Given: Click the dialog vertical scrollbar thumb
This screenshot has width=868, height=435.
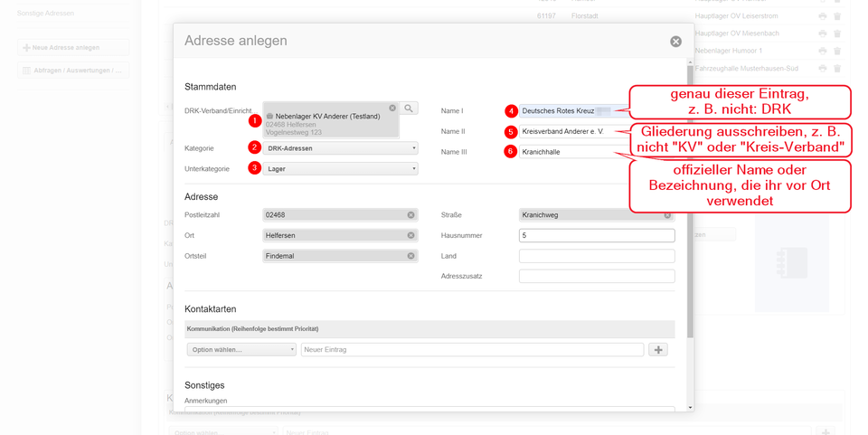Looking at the screenshot, I should pos(690,202).
